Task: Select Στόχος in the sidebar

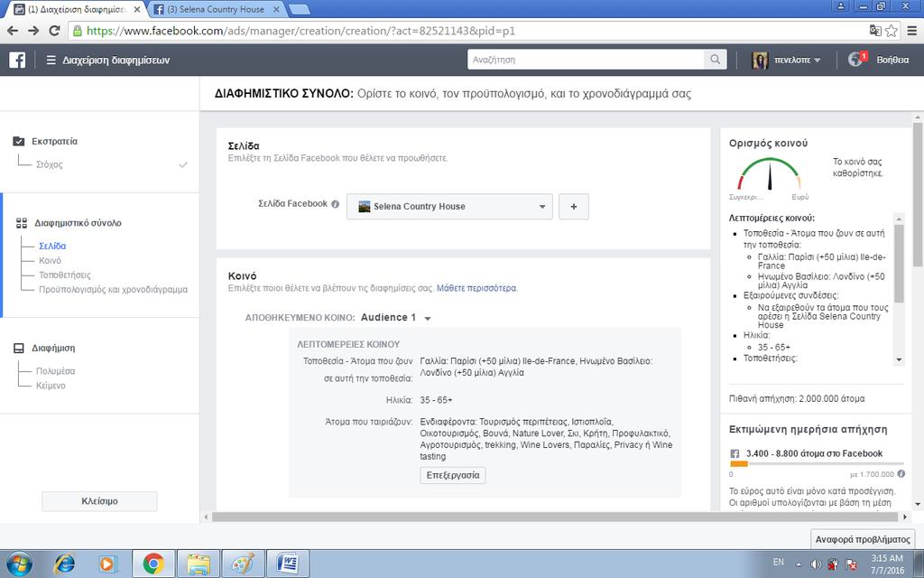Action: [50, 164]
